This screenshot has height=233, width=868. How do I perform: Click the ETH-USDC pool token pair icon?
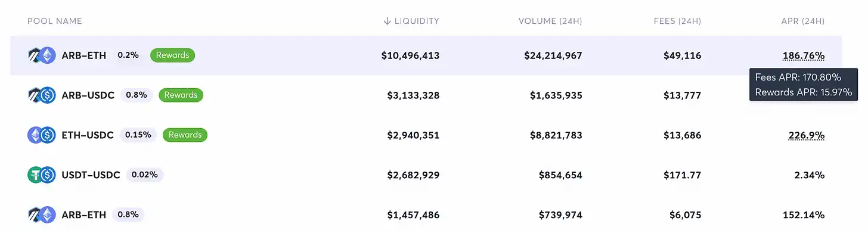pos(42,135)
